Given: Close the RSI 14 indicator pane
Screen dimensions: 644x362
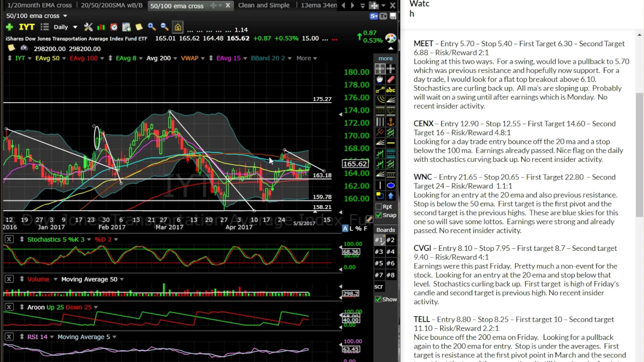Looking at the screenshot, I should tap(9, 337).
